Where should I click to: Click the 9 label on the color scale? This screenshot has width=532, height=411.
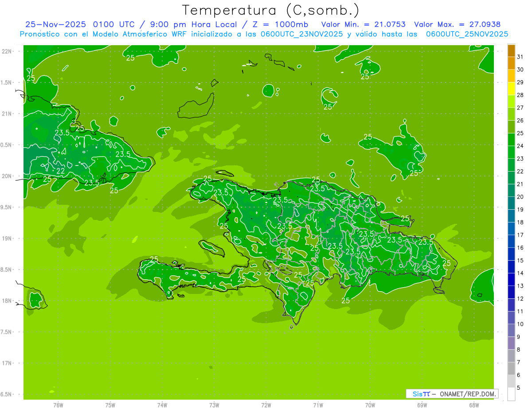coord(519,337)
